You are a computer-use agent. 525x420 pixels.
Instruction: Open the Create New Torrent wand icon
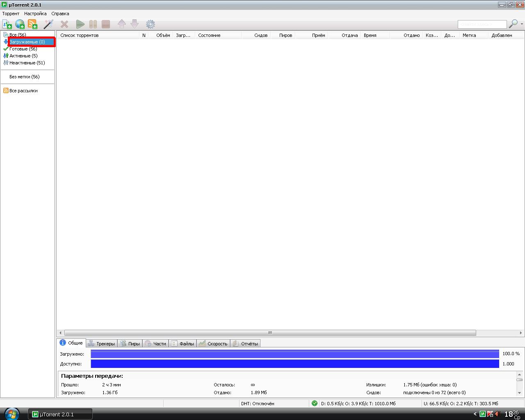point(48,24)
